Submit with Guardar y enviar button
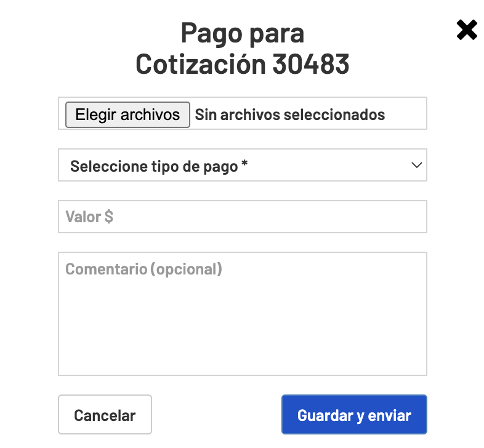The width and height of the screenshot is (484, 448). (x=354, y=414)
